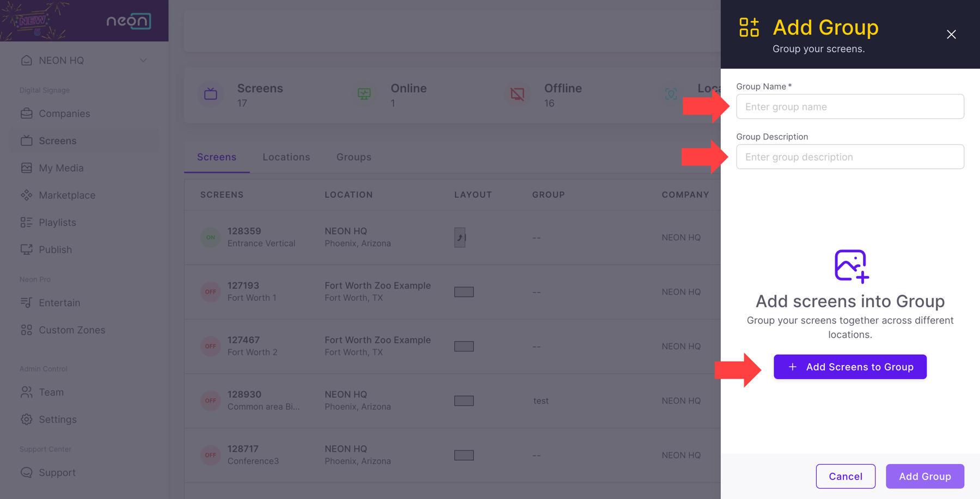Open Companies from the sidebar
Screen dimensions: 980x499
pyautogui.click(x=64, y=113)
